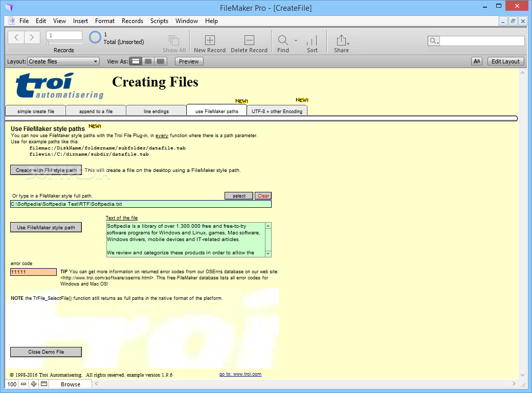
Task: Zoom in with plus icon
Action: point(34,384)
